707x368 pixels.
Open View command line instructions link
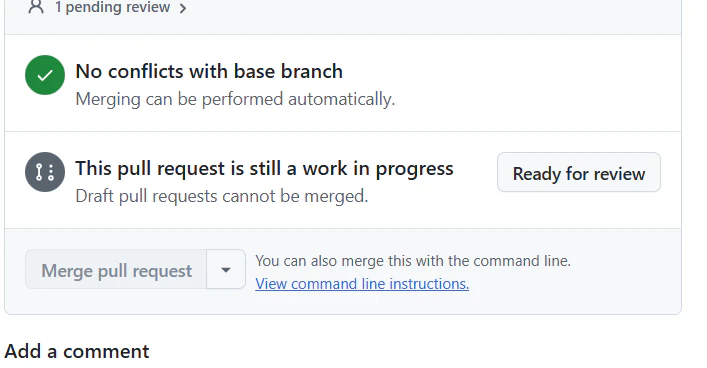tap(362, 284)
